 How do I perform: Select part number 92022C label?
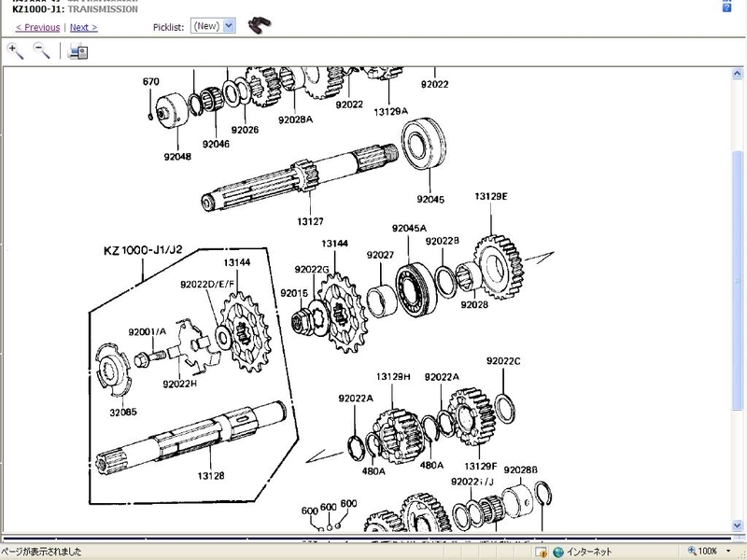[503, 361]
